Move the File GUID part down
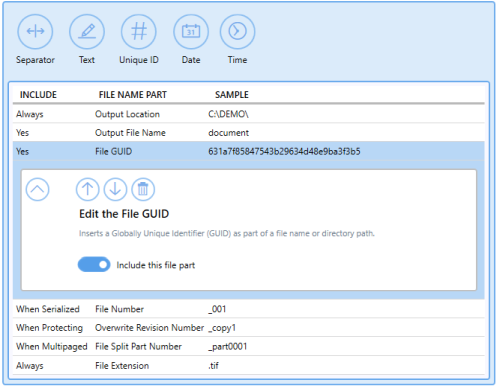 (x=115, y=189)
